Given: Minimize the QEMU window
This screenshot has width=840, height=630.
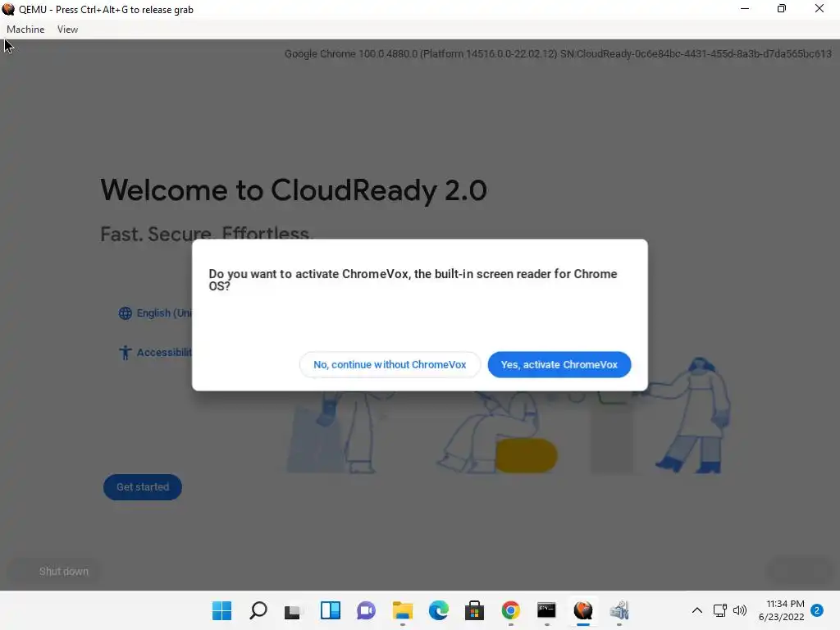Looking at the screenshot, I should (x=745, y=8).
